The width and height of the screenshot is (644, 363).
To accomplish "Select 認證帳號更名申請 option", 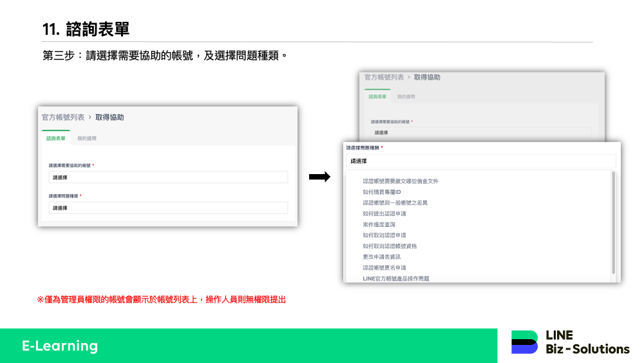I will [x=384, y=268].
